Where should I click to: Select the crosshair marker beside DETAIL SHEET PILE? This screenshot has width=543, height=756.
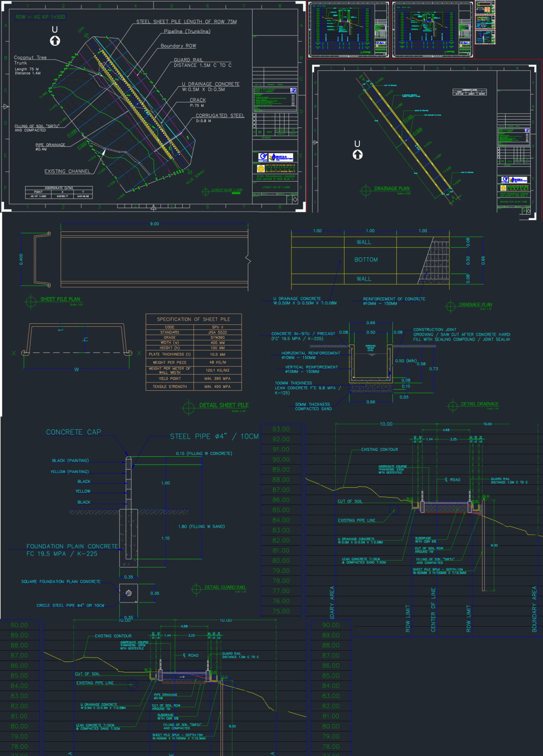click(189, 407)
